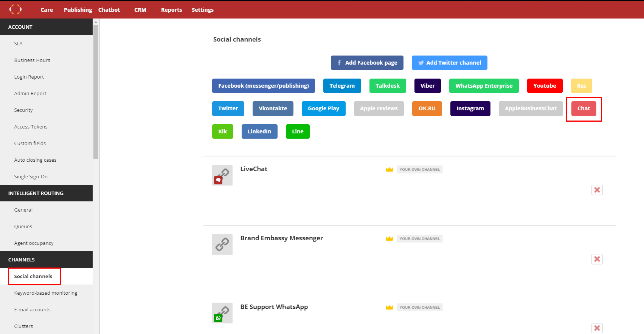
Task: Add a Google Play channel
Action: 324,108
